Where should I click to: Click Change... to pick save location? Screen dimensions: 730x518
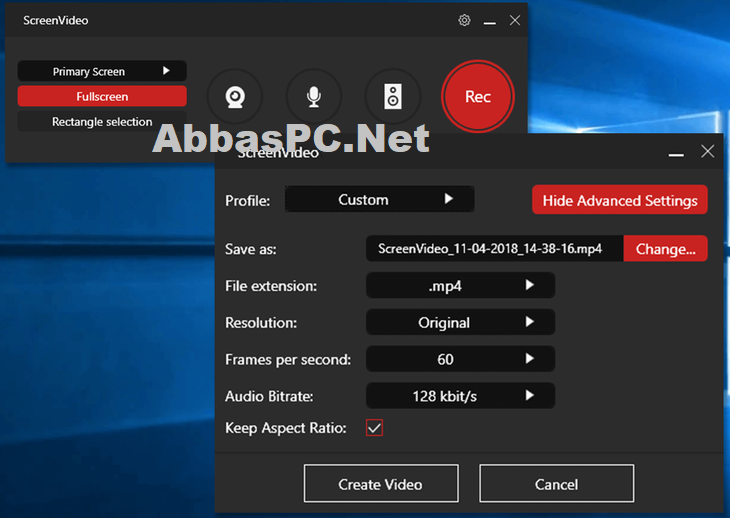665,249
